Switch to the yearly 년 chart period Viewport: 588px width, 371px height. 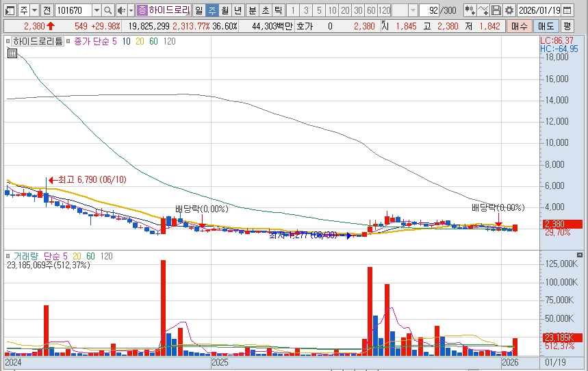(x=238, y=10)
